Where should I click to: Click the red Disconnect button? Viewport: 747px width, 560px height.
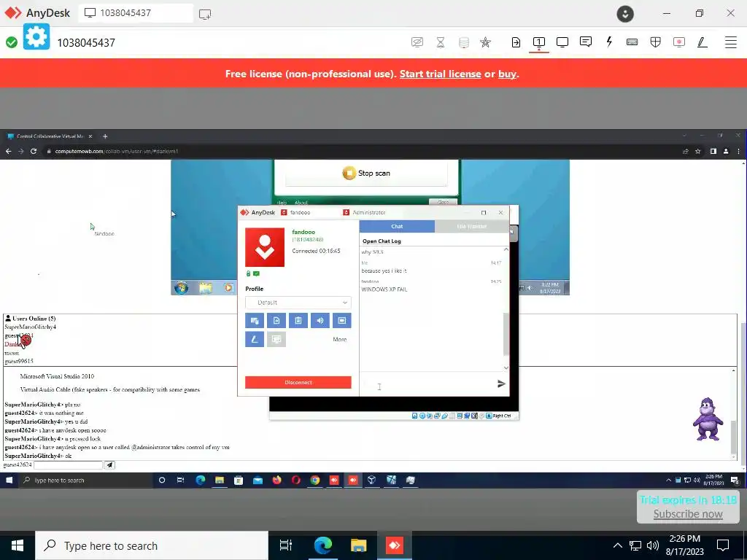tap(298, 382)
